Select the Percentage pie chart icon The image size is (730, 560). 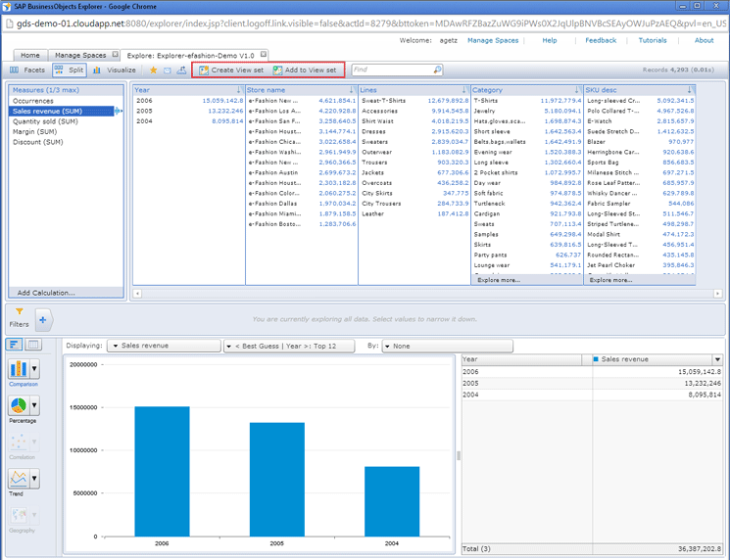point(19,405)
